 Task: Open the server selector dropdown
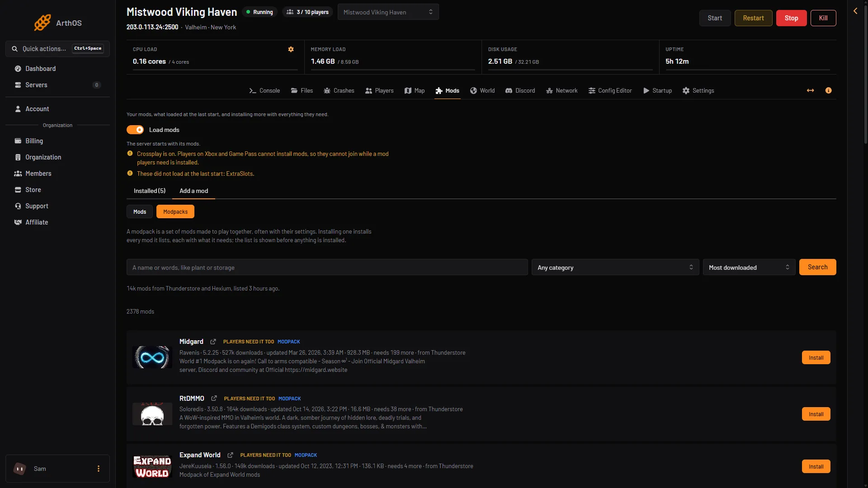[x=388, y=12]
